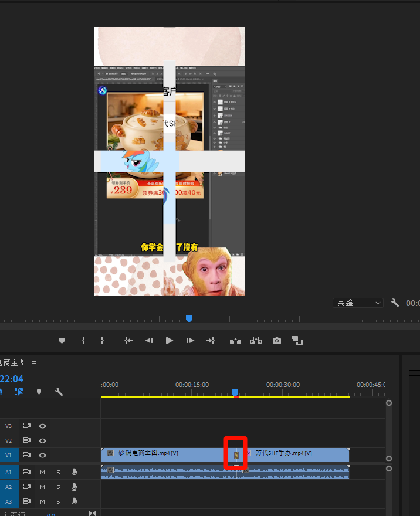Open the sequence panel menu beside 商主图
420x516 pixels.
tap(34, 363)
